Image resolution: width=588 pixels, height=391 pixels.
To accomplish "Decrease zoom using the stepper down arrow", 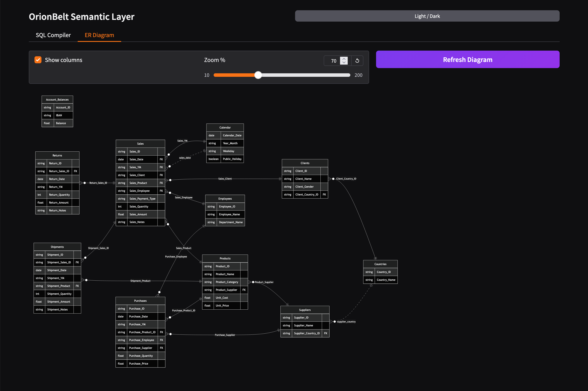I will tap(344, 63).
